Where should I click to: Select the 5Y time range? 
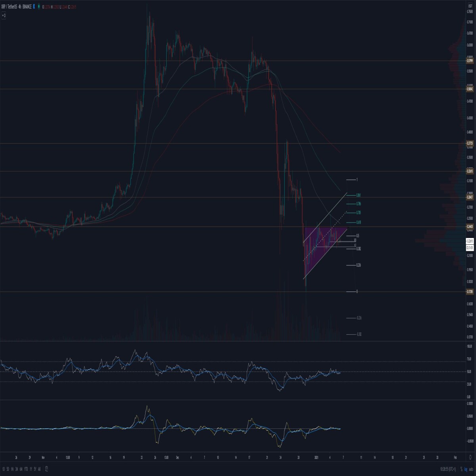point(35,469)
